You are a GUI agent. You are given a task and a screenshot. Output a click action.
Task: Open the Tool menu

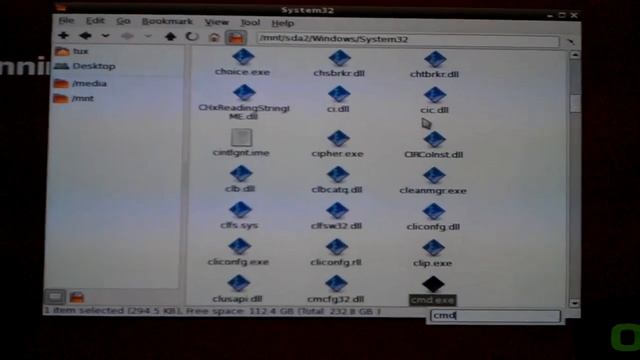250,22
